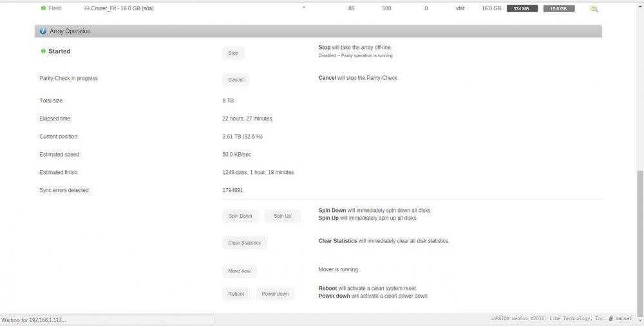Select the Total size value '8 TB'
The image size is (644, 326).
pyautogui.click(x=228, y=101)
